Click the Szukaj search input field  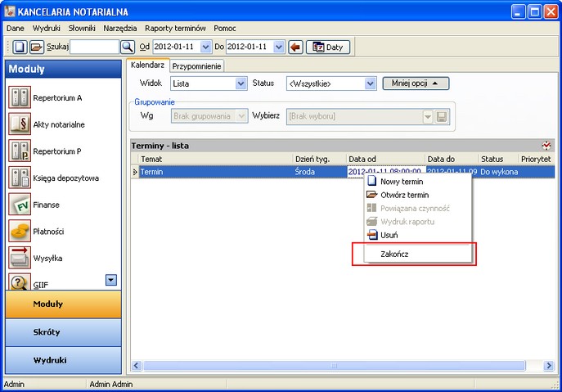click(94, 47)
